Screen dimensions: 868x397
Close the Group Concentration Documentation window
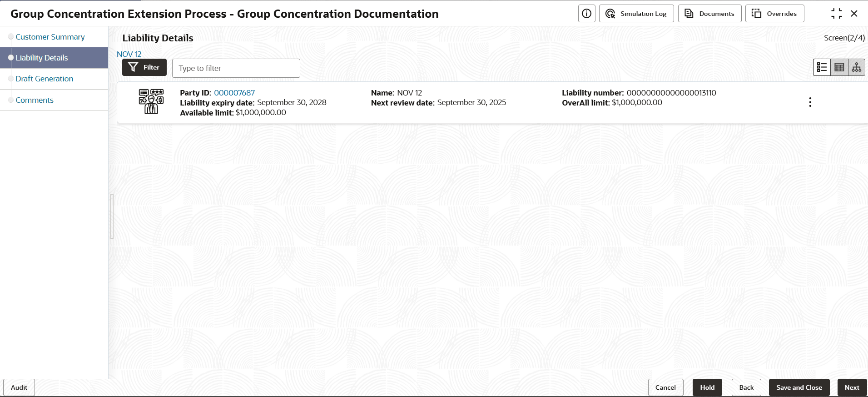854,14
